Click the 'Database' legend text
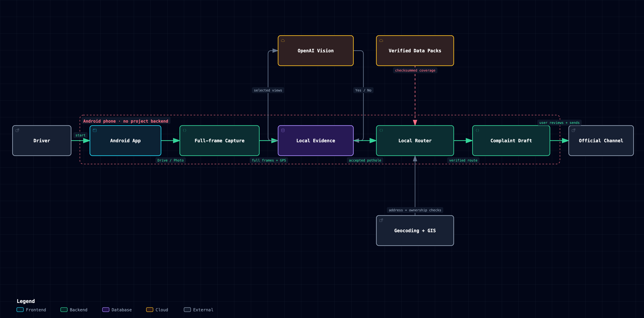The height and width of the screenshot is (318, 644). (x=122, y=310)
